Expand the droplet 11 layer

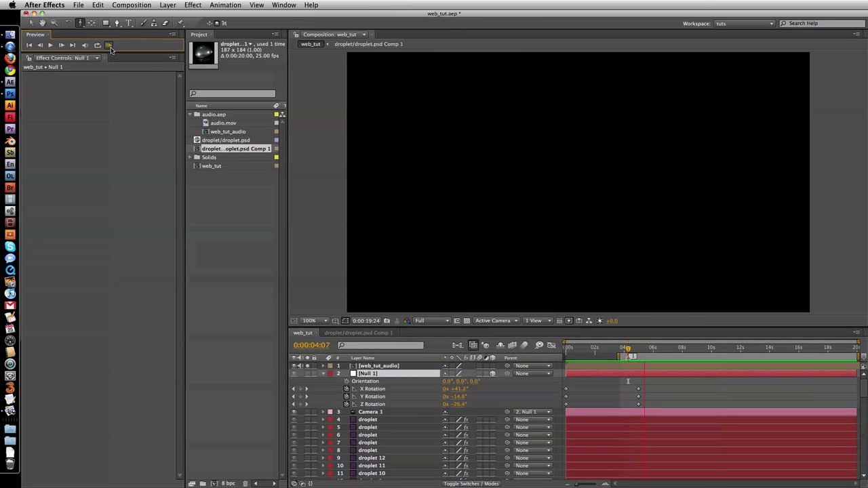[323, 466]
